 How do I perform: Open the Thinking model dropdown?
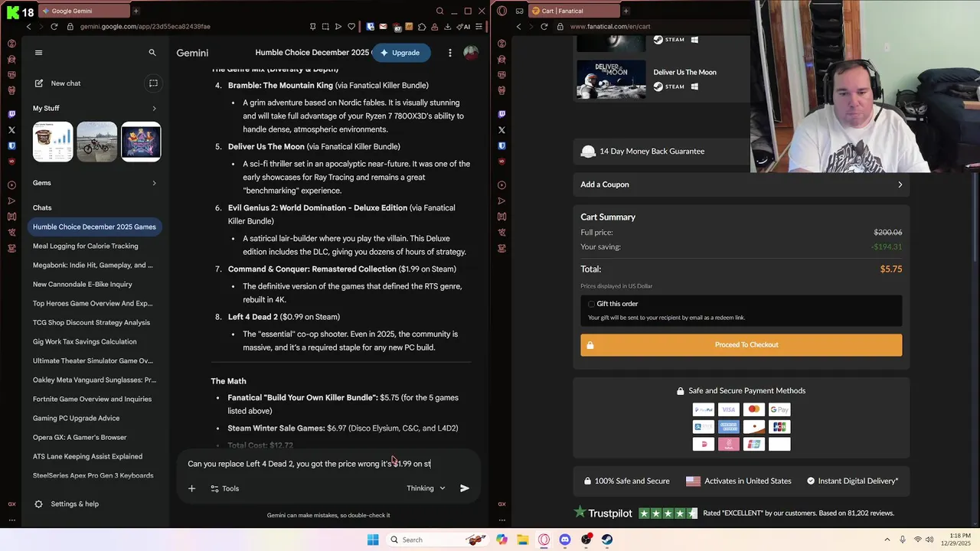coord(426,488)
